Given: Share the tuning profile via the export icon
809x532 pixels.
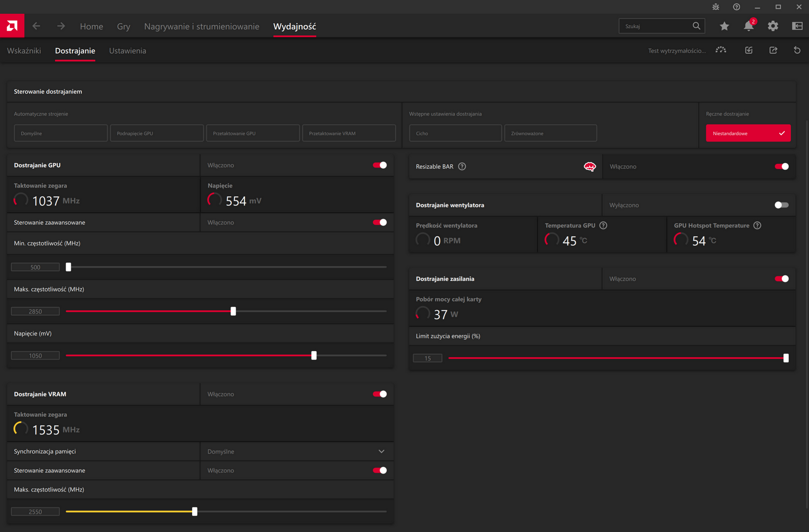Looking at the screenshot, I should point(773,50).
